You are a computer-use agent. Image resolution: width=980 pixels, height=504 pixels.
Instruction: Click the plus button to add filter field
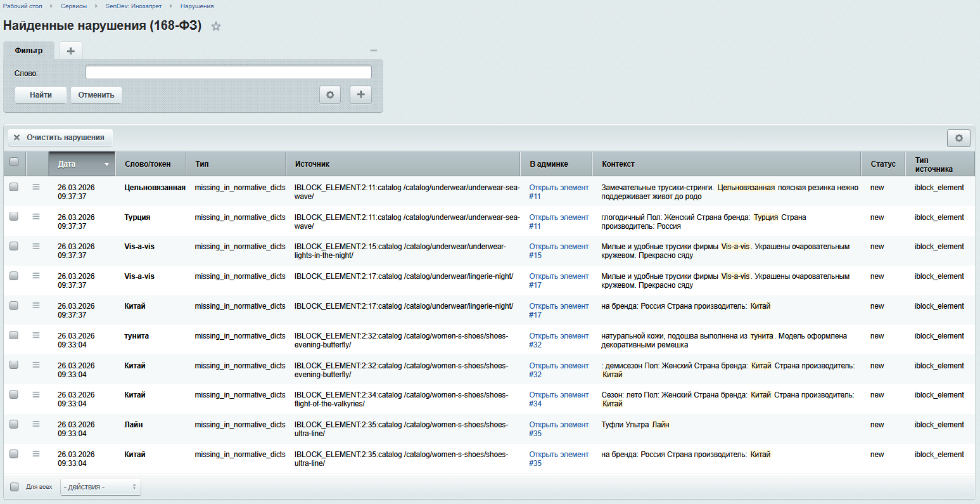pos(360,94)
